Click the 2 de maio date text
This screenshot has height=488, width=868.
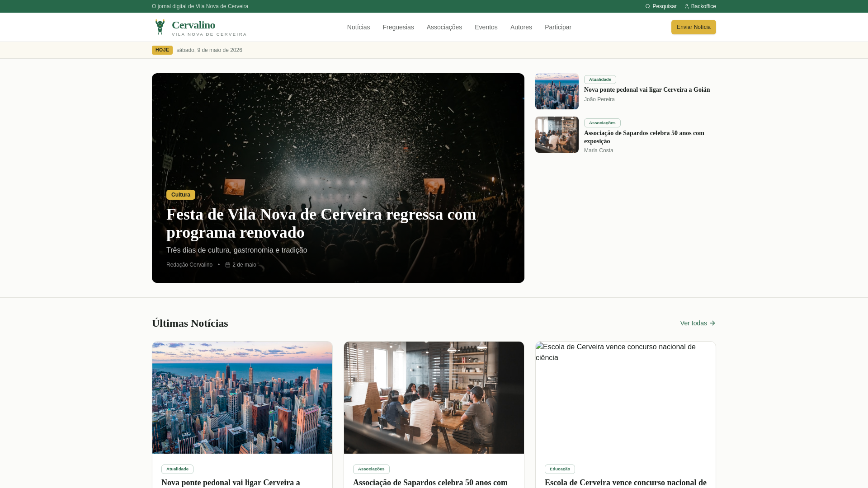244,265
